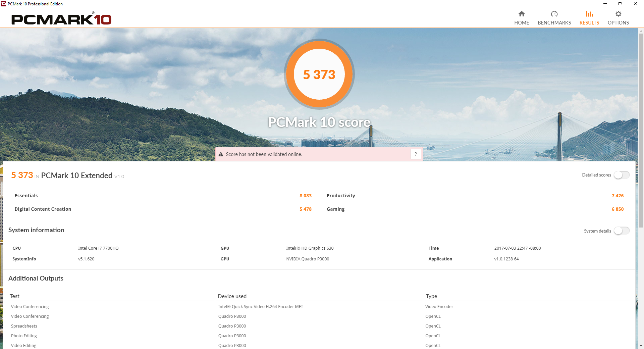
Task: Go to the Home tab icon
Action: [x=522, y=14]
